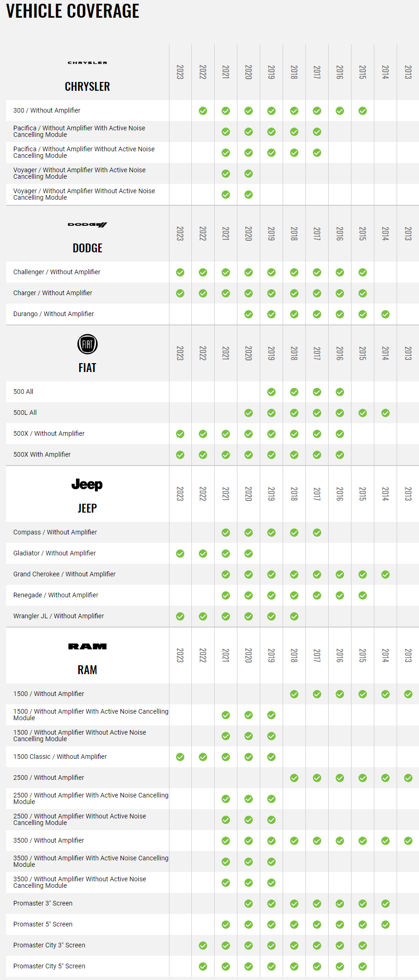
Task: Select the Challenger / Without Amplifier row
Action: [x=212, y=272]
